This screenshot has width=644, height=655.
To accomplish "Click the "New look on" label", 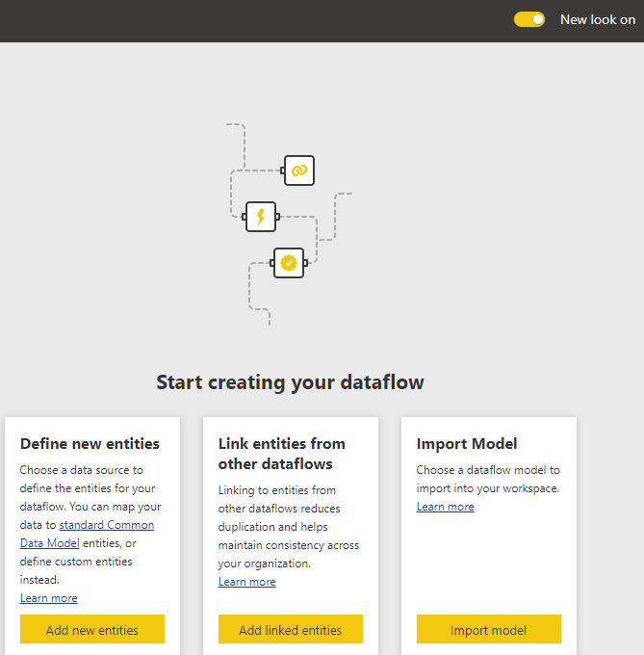I will pyautogui.click(x=597, y=19).
